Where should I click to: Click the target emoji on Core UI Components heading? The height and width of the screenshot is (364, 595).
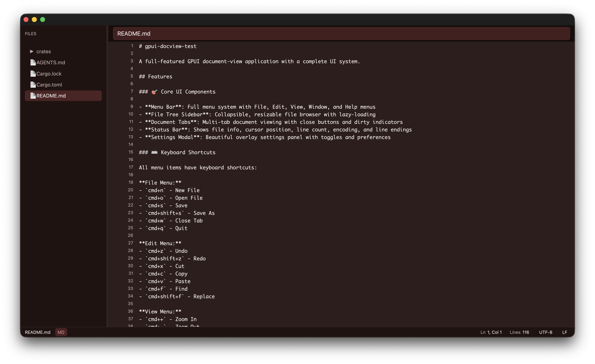(154, 92)
